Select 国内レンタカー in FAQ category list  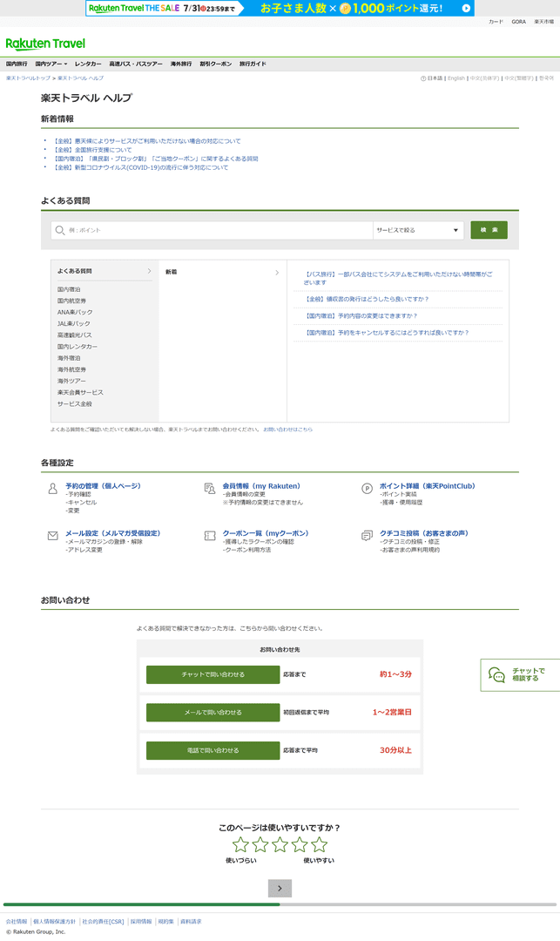coord(78,346)
